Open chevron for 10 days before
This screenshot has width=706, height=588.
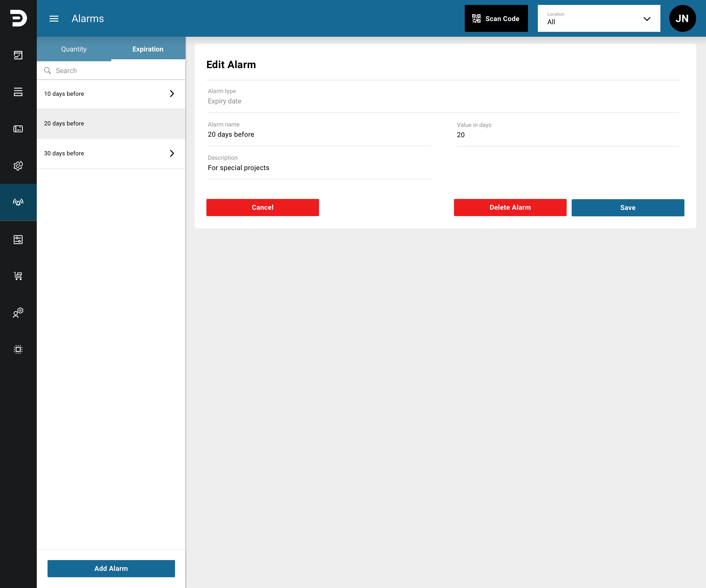(x=172, y=94)
